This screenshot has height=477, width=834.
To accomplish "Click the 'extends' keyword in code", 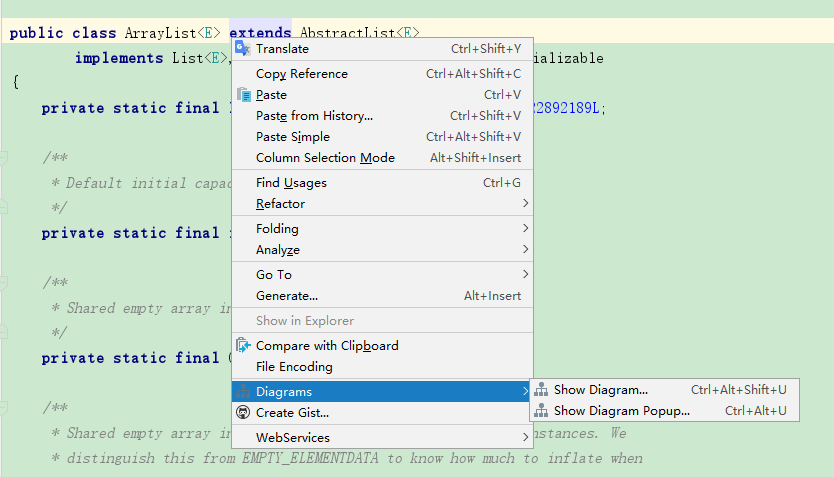I will (260, 31).
